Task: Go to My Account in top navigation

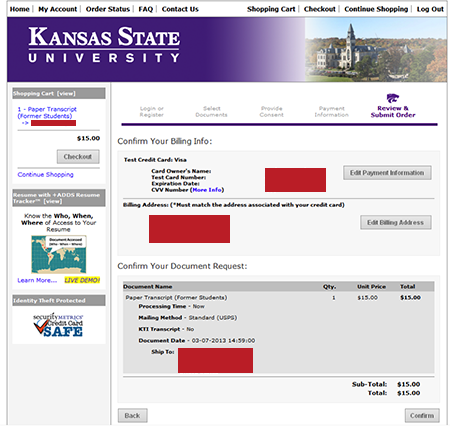Action: (58, 9)
